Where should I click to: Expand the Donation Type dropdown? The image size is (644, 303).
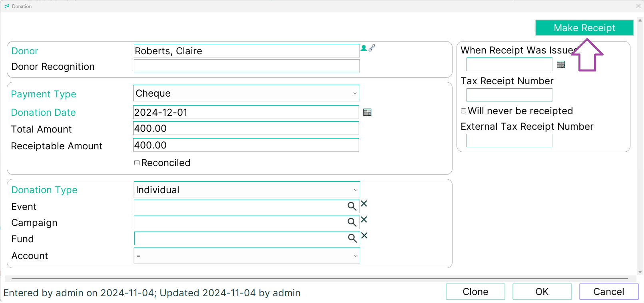[x=247, y=190]
